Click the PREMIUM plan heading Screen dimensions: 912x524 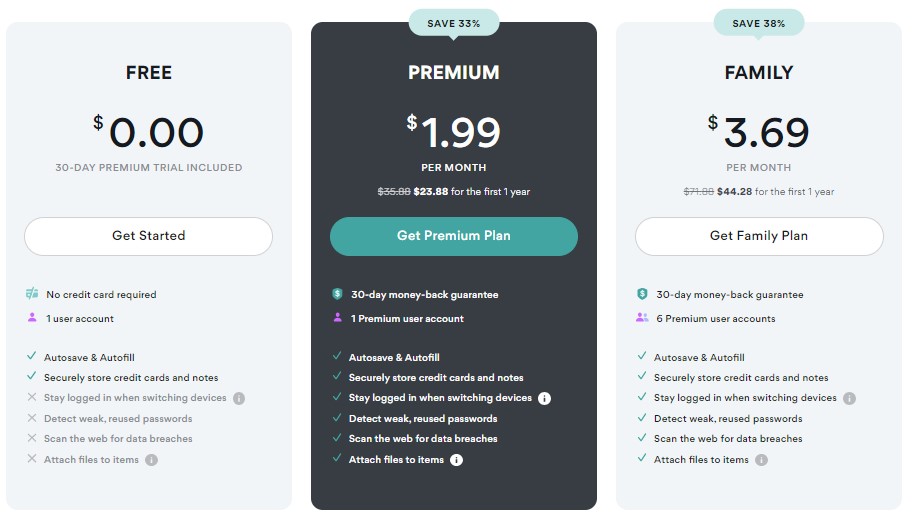pyautogui.click(x=454, y=73)
